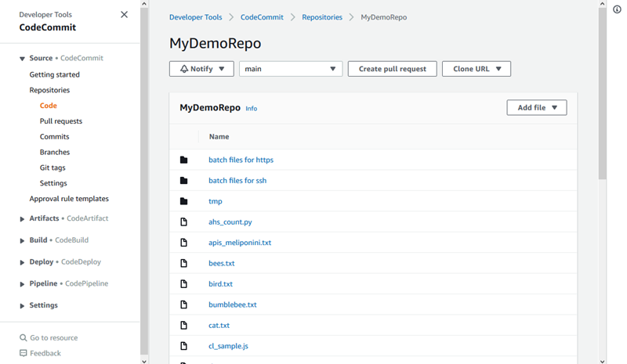The width and height of the screenshot is (627, 364).
Task: Open the bumblebee.txt file link
Action: pos(233,305)
